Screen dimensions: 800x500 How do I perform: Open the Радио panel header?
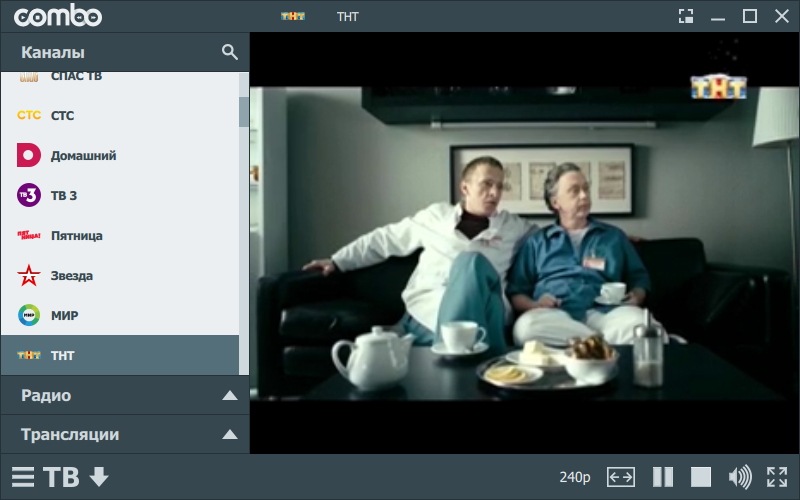pyautogui.click(x=125, y=395)
